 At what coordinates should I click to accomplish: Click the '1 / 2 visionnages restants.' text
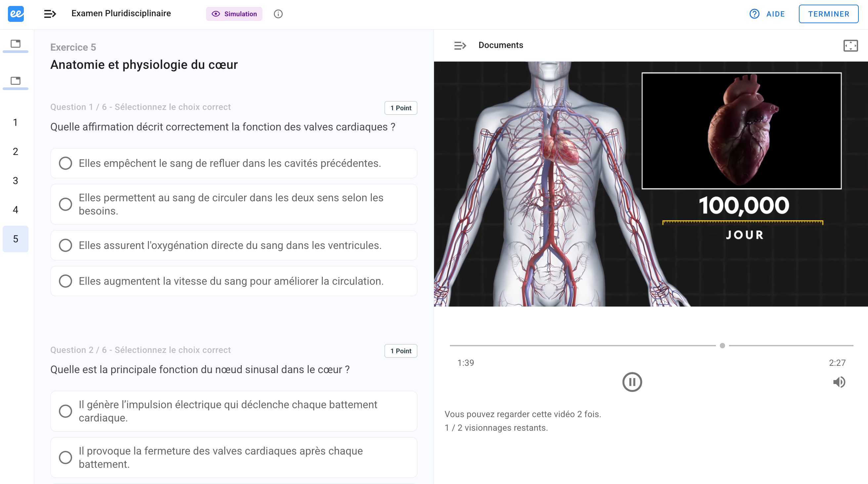496,428
